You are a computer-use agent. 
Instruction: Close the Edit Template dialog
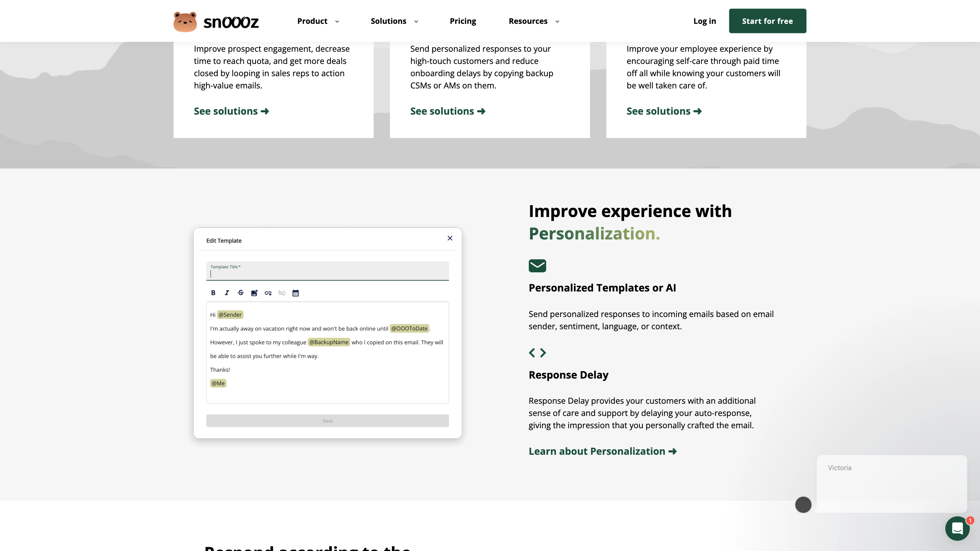[x=450, y=238]
